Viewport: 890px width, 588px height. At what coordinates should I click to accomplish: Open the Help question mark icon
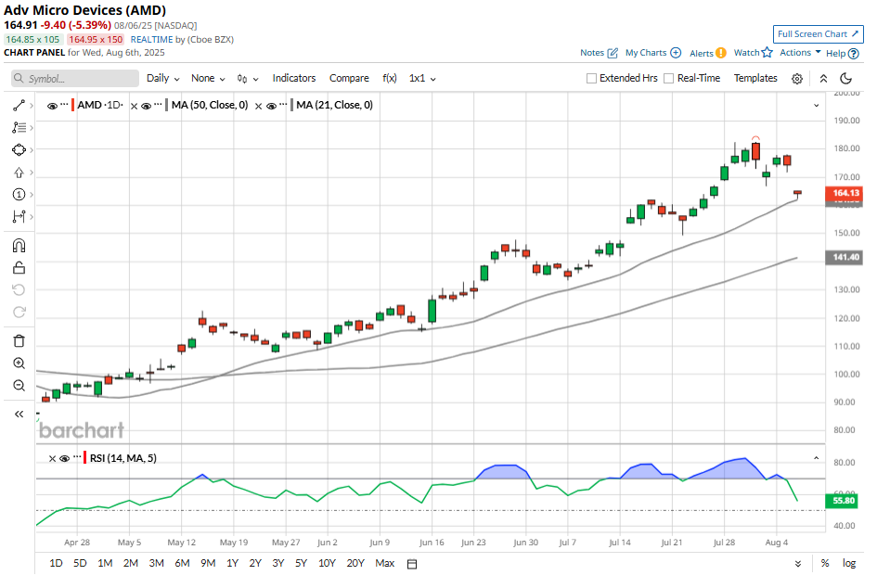pos(853,53)
